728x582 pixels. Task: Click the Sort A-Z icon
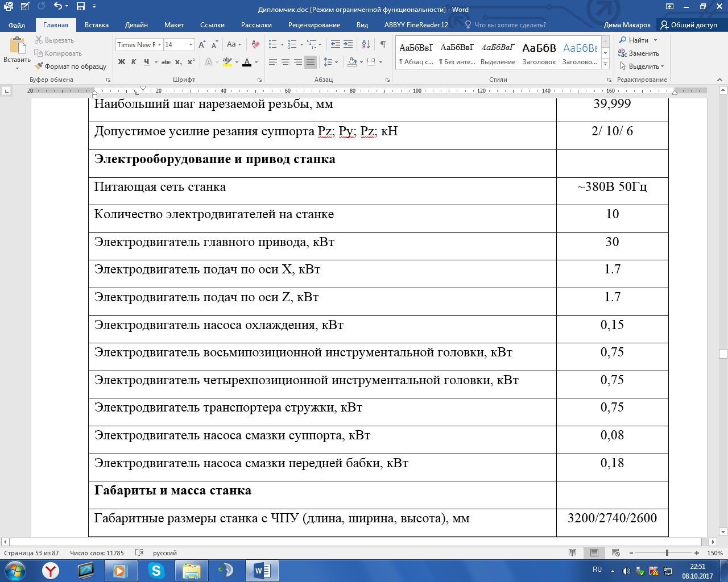[366, 44]
